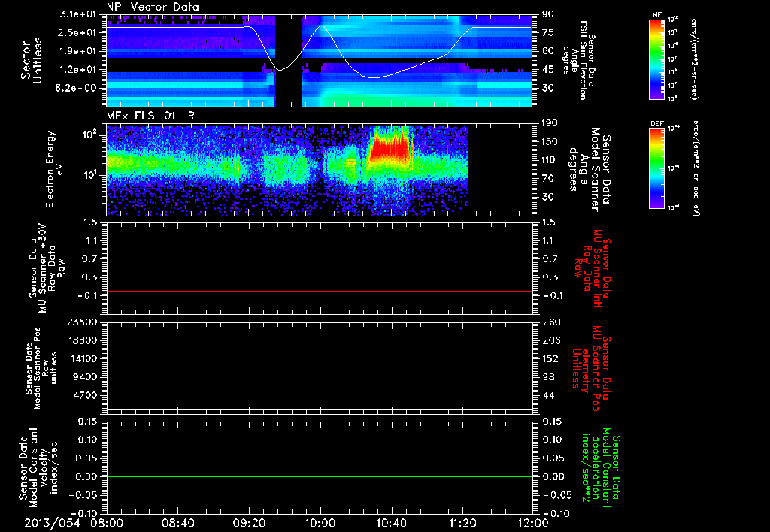770x532 pixels.
Task: Click the "206" telemetry tick label
Action: pyautogui.click(x=550, y=340)
